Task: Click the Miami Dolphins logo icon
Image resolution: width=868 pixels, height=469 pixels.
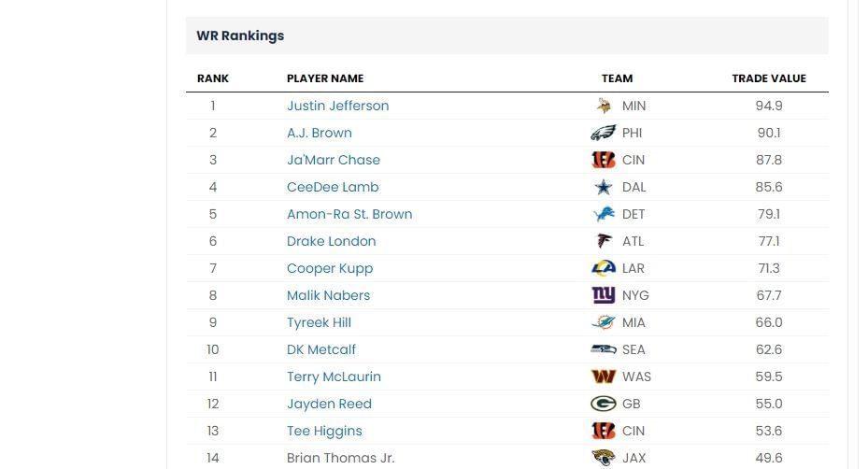Action: tap(604, 322)
